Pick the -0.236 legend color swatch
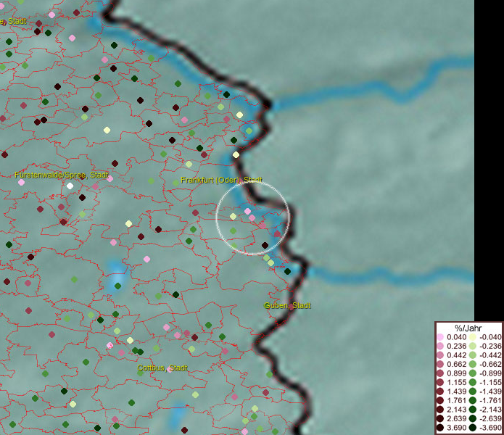The image size is (504, 435). (x=473, y=346)
